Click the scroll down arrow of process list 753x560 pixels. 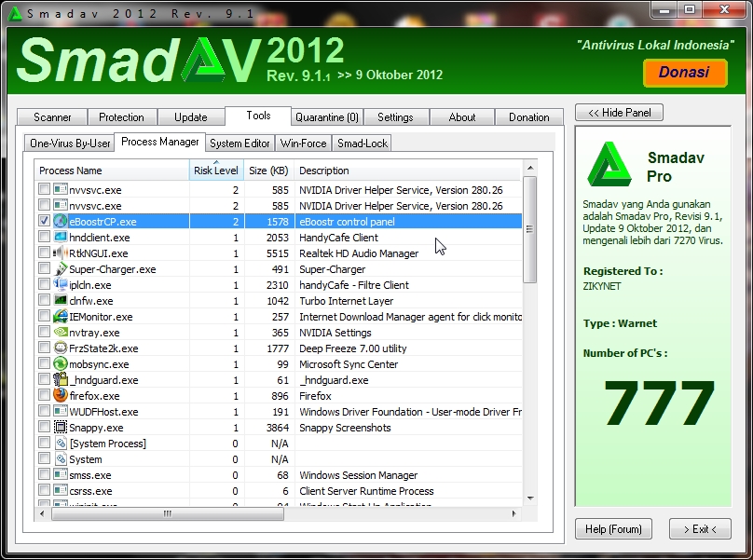(530, 499)
